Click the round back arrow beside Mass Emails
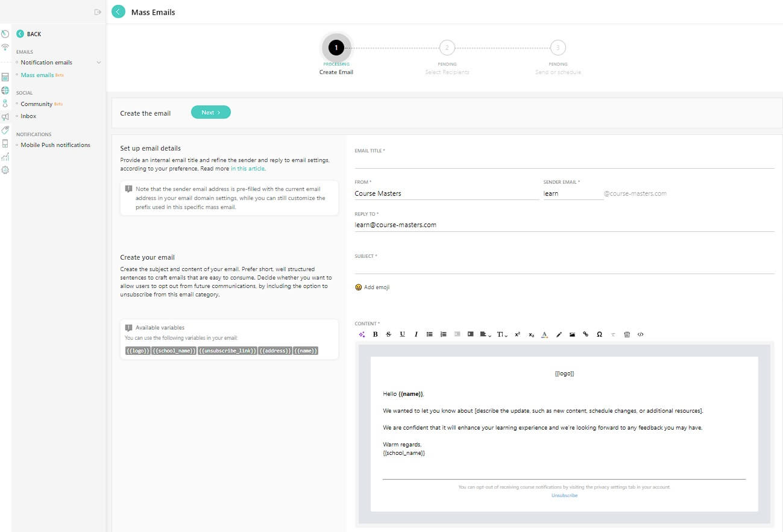Screen dimensions: 783x532 coord(118,11)
